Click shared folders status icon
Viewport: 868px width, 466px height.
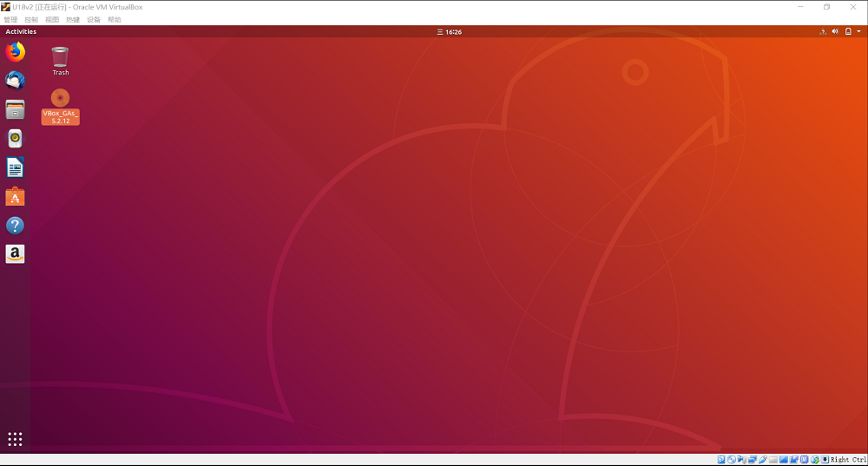pos(773,459)
